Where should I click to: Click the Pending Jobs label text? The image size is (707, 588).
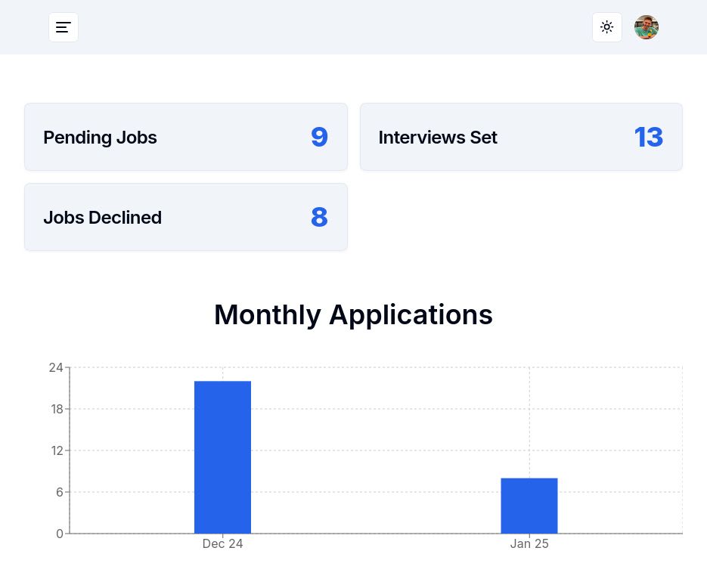pos(100,138)
